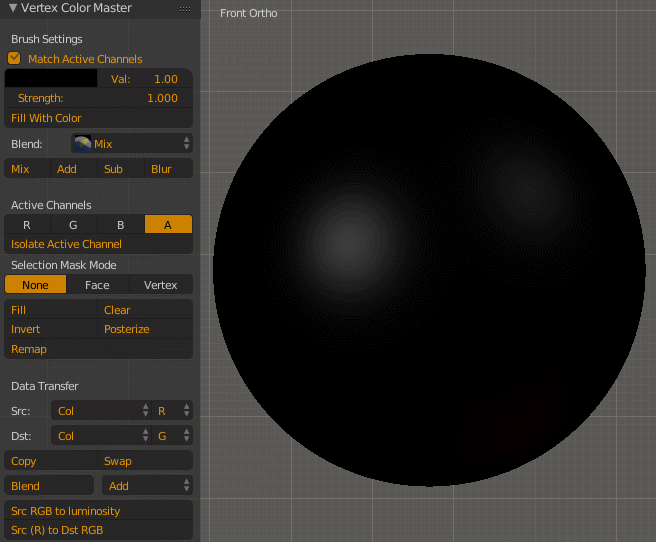Toggle the A active channel
Image resolution: width=656 pixels, height=542 pixels.
(168, 225)
